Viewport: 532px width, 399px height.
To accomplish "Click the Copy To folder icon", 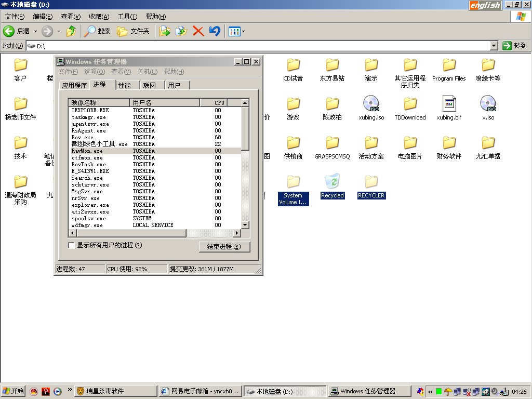I will pos(181,31).
